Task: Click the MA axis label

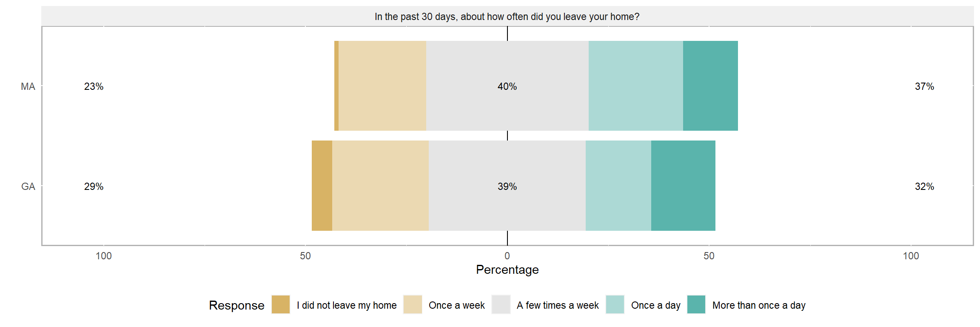Action: pyautogui.click(x=28, y=86)
